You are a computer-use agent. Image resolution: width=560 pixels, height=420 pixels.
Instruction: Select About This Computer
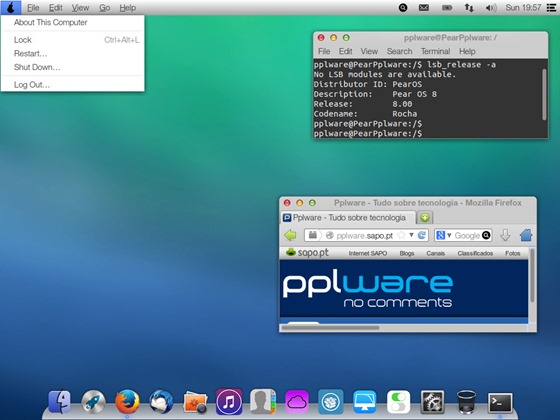(50, 22)
